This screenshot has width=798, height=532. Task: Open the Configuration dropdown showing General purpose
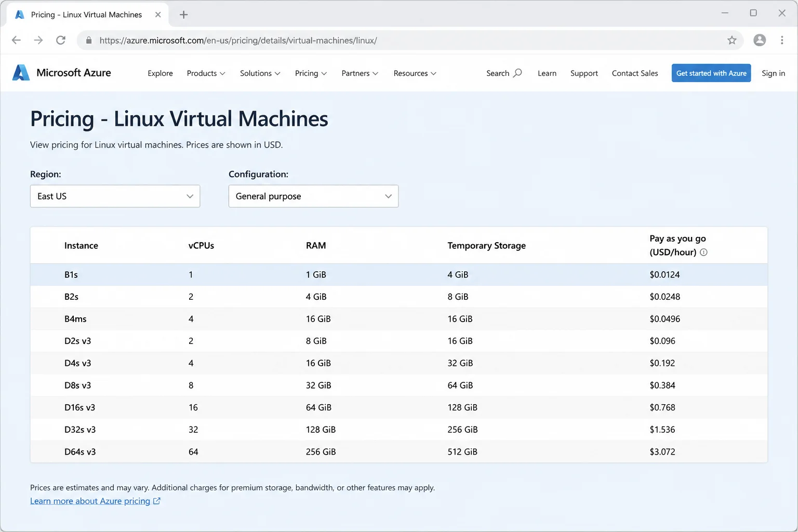(x=313, y=196)
